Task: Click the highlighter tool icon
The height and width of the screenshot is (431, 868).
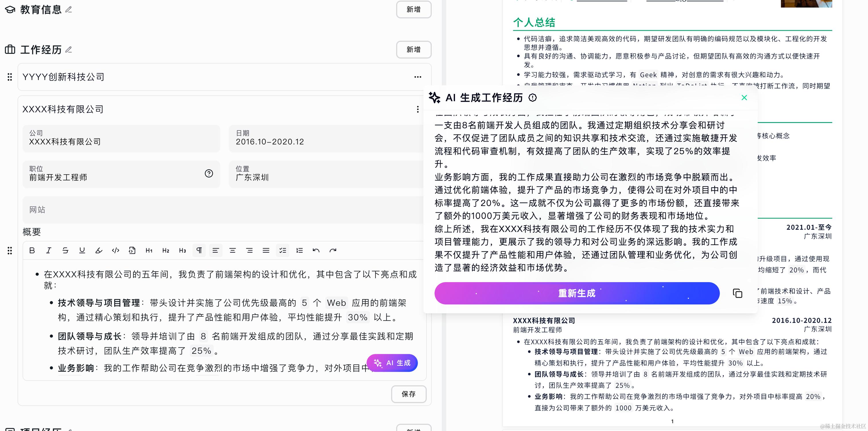Action: (99, 250)
